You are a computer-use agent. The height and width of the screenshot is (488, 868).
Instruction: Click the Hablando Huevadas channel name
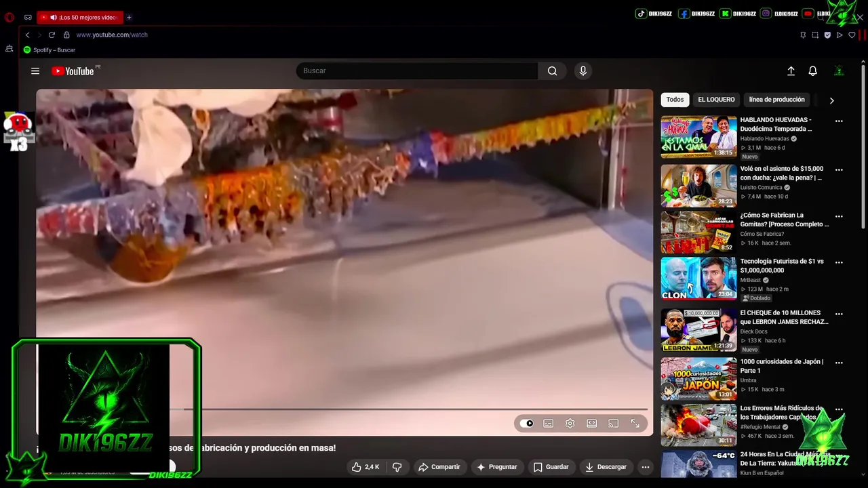(x=764, y=139)
